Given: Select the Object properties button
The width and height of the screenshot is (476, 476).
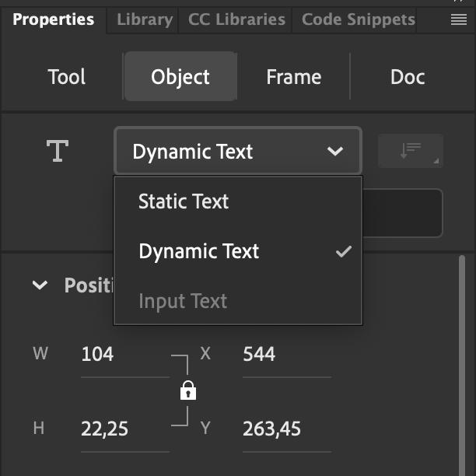Looking at the screenshot, I should coord(180,77).
